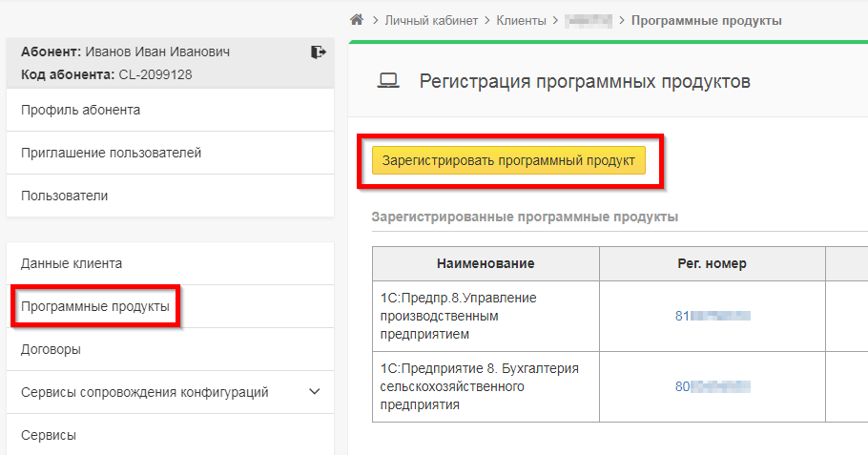Expand Сервисы сопровождения конфигураций chevron
Image resolution: width=868 pixels, height=455 pixels.
click(315, 392)
